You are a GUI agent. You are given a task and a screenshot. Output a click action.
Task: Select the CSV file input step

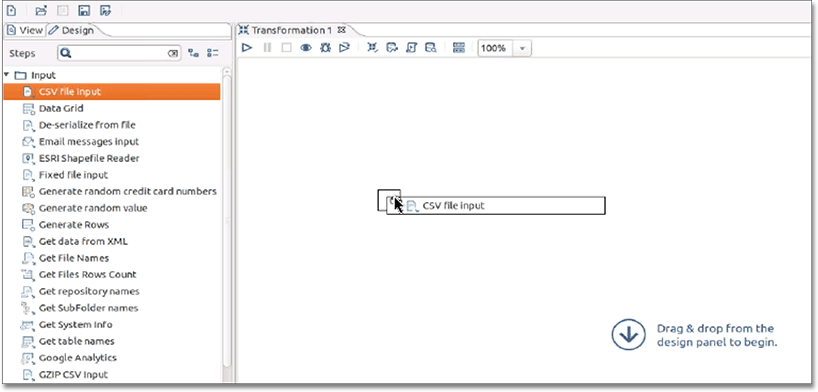[112, 91]
